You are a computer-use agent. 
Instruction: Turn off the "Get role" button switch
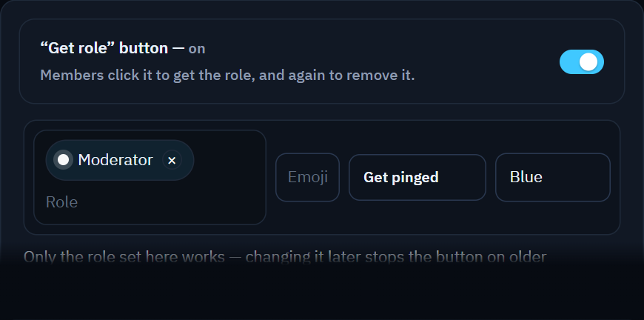point(582,62)
